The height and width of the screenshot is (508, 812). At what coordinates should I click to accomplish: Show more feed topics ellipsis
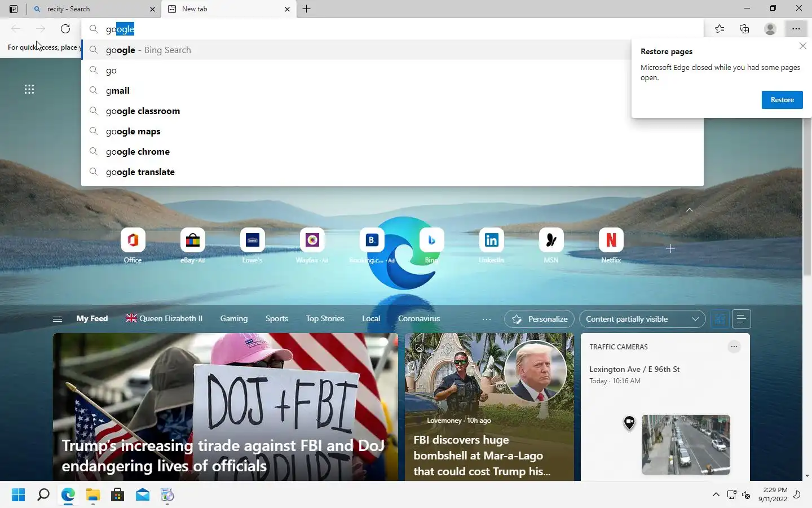click(x=487, y=319)
